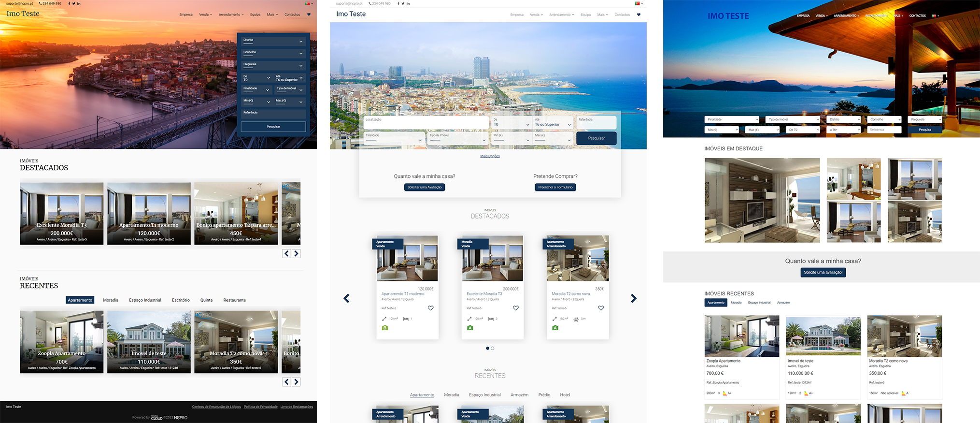This screenshot has height=423, width=980.
Task: Open the Livro de Reclamações footer link
Action: [x=297, y=407]
